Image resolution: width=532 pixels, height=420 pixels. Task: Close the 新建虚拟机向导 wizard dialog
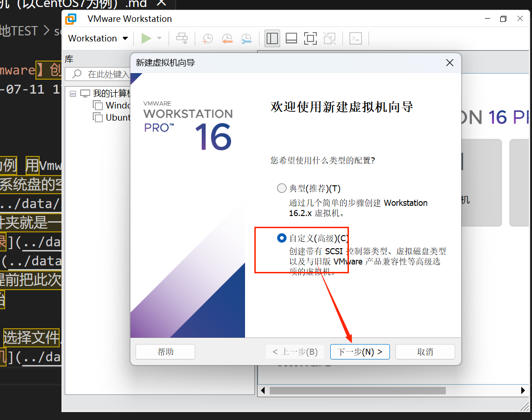(x=450, y=63)
